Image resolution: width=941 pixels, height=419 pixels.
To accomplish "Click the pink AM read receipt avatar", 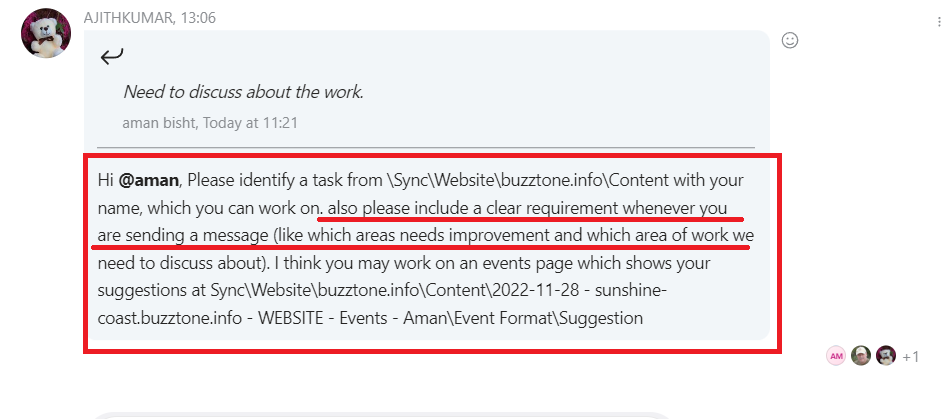I will coord(836,356).
